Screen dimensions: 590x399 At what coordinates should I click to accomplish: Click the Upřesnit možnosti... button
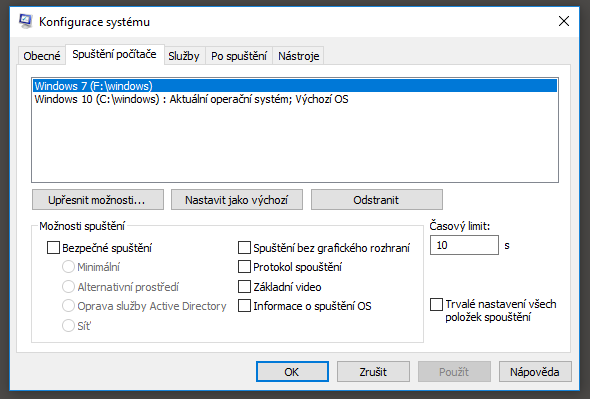tap(98, 200)
